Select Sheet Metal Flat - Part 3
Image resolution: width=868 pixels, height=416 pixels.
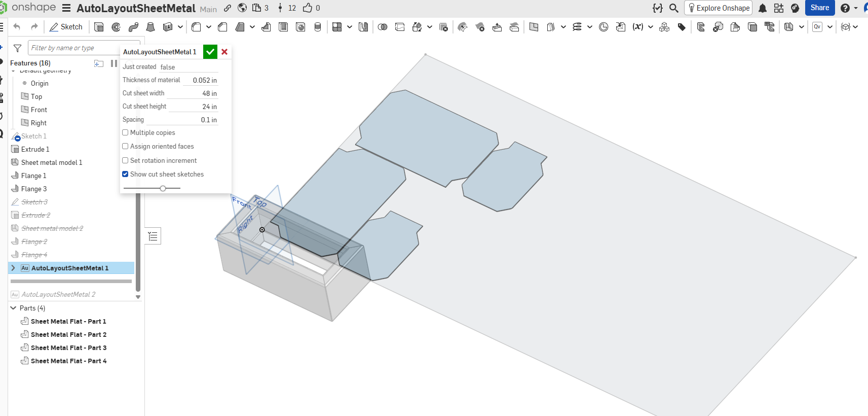point(68,348)
